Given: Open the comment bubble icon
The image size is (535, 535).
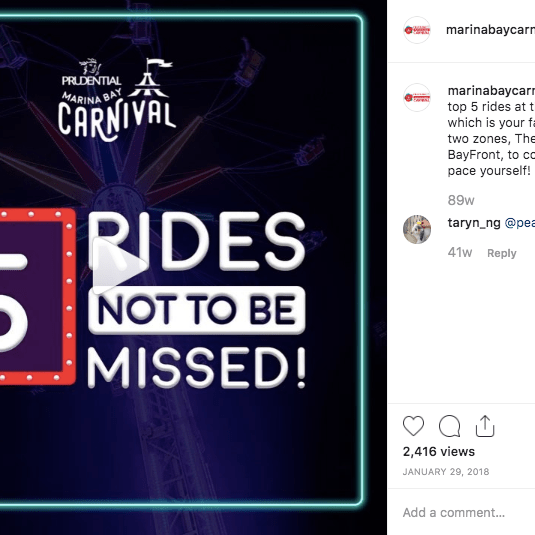Looking at the screenshot, I should coord(449,426).
